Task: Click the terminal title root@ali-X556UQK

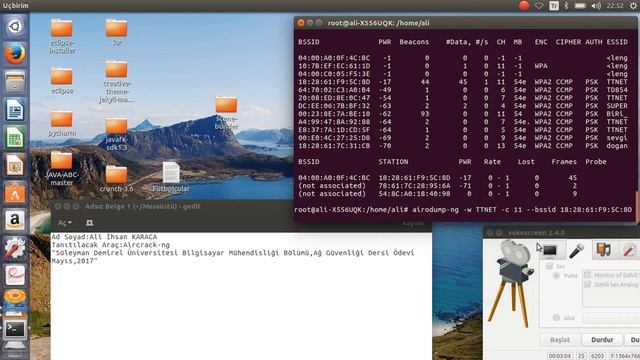Action: coord(378,23)
